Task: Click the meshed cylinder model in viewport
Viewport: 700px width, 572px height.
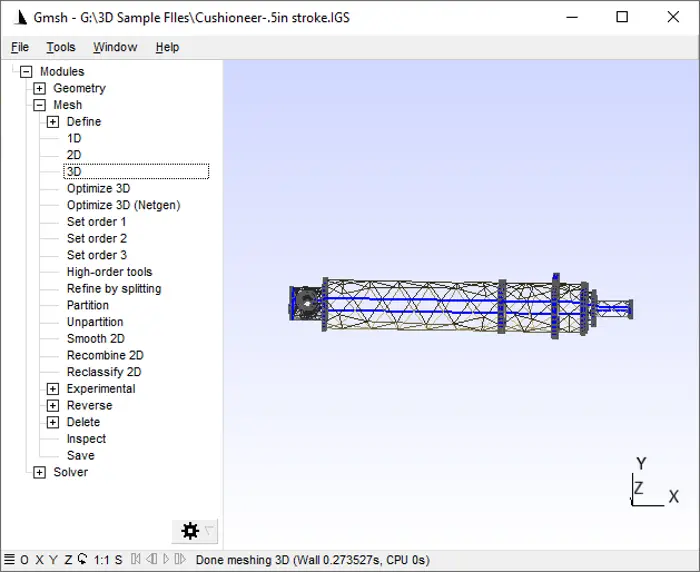Action: click(460, 306)
